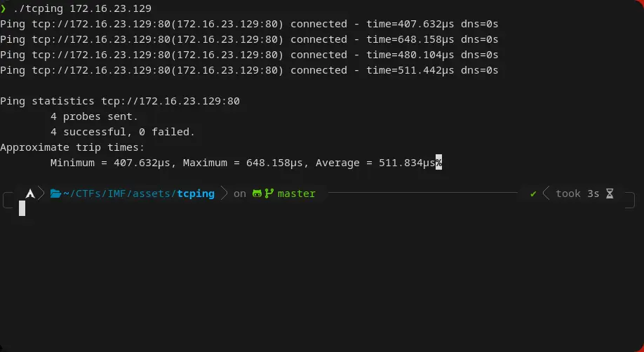Image resolution: width=644 pixels, height=352 pixels.
Task: Click the hourglass icon after took 3s
Action: click(x=610, y=194)
